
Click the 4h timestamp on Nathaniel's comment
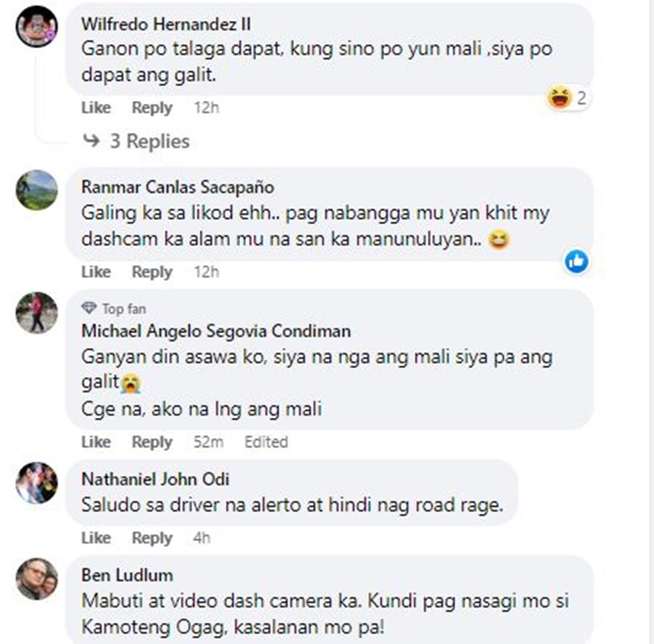pos(201,538)
